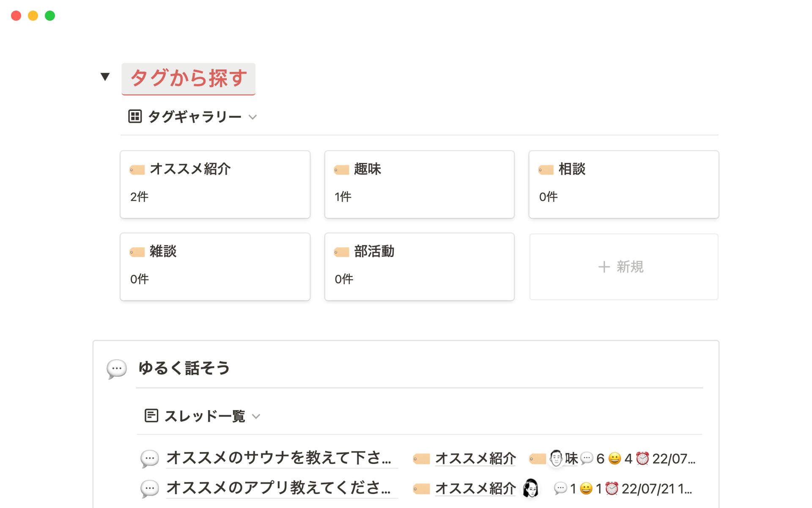Select the タグギャラリー view tab

(x=195, y=117)
